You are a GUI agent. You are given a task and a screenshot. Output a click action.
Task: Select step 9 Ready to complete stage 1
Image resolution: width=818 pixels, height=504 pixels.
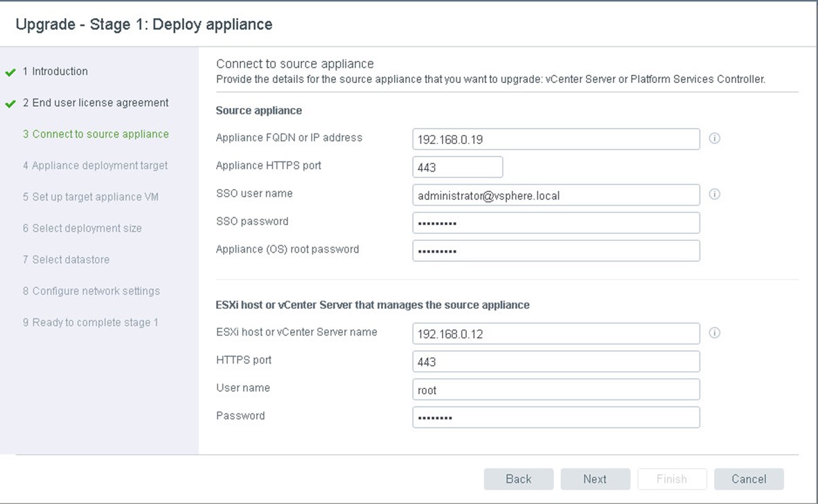90,322
